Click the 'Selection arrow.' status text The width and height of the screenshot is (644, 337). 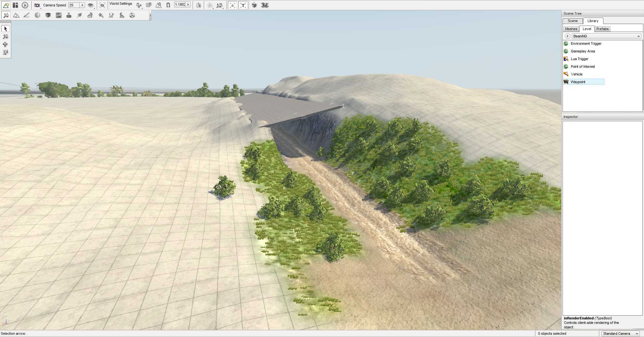[x=14, y=333]
